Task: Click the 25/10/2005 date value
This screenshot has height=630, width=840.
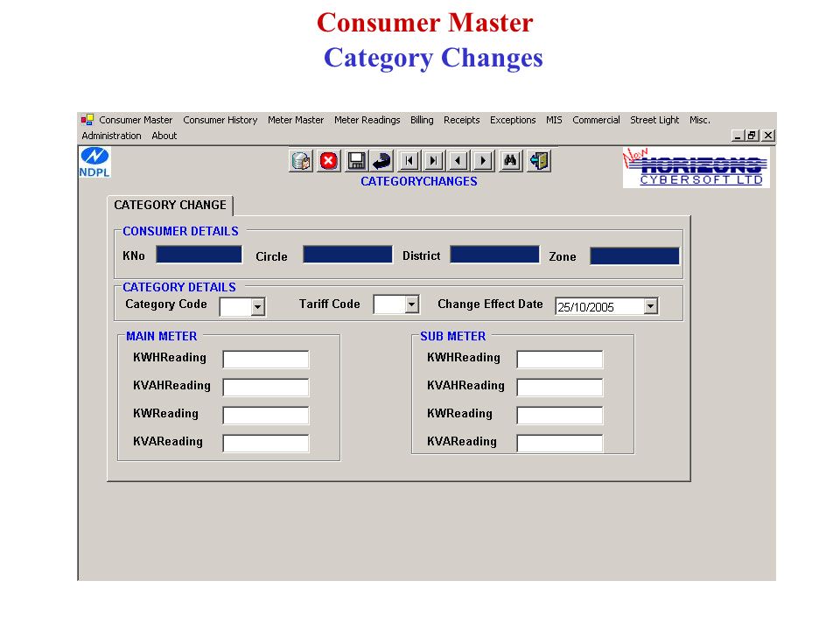Action: [x=585, y=307]
